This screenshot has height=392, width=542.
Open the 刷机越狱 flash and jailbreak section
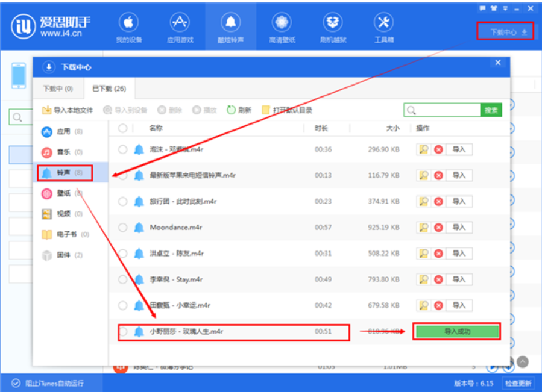[x=332, y=28]
